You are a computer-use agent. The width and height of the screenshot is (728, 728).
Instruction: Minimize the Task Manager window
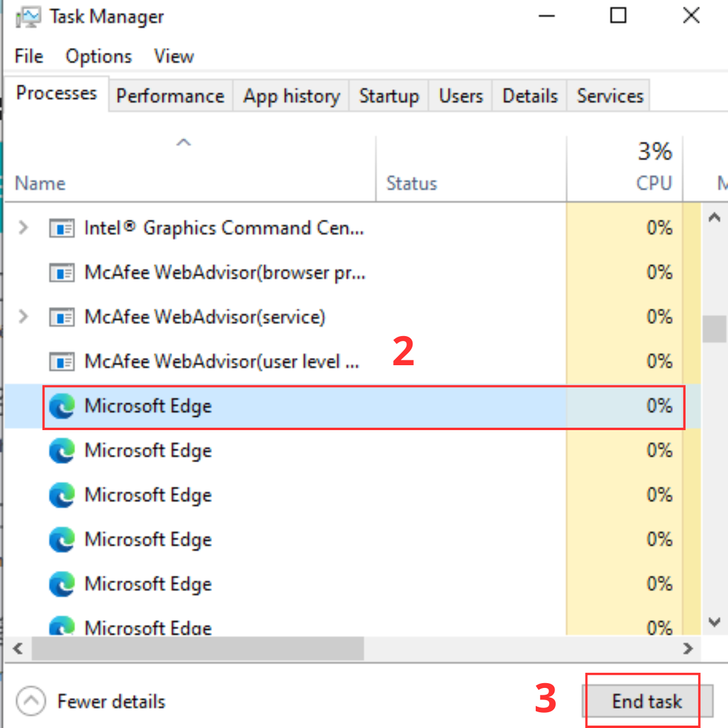547,16
